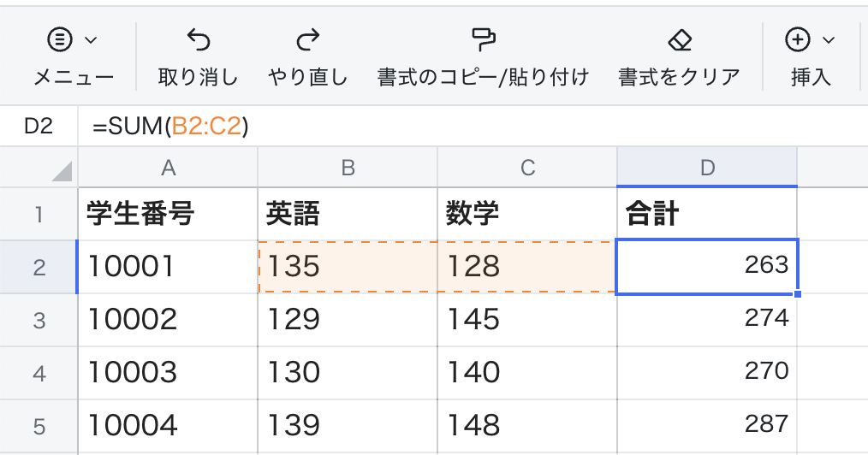
Task: Select column B header
Action: 348,168
